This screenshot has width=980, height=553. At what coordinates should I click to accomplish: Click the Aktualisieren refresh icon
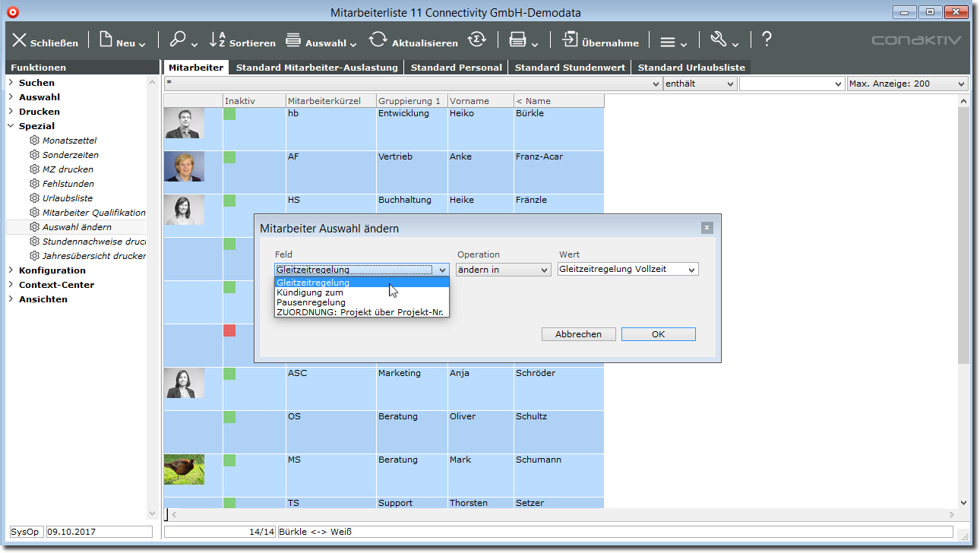pyautogui.click(x=378, y=40)
